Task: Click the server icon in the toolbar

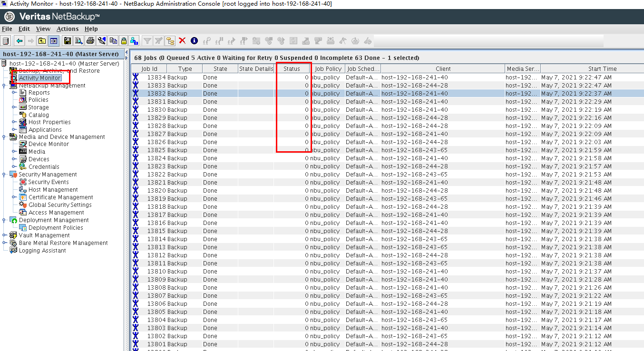Action: point(6,41)
